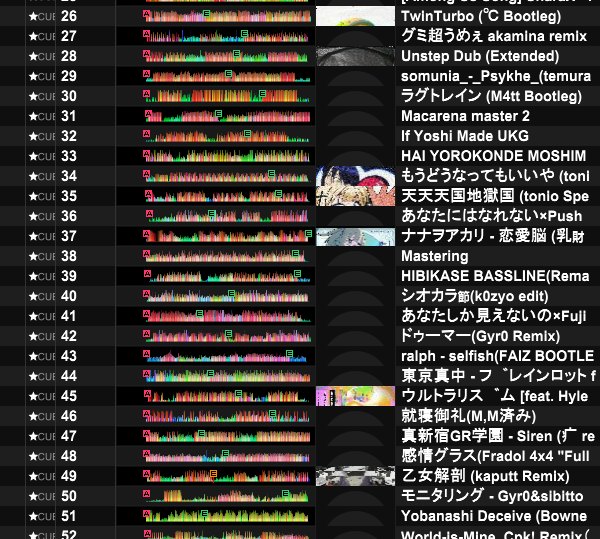This screenshot has height=539, width=600.
Task: Open artwork thumbnail on row 35
Action: [x=355, y=196]
